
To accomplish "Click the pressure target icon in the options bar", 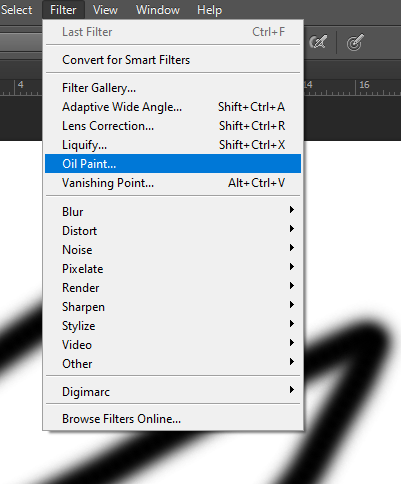I will coord(354,42).
